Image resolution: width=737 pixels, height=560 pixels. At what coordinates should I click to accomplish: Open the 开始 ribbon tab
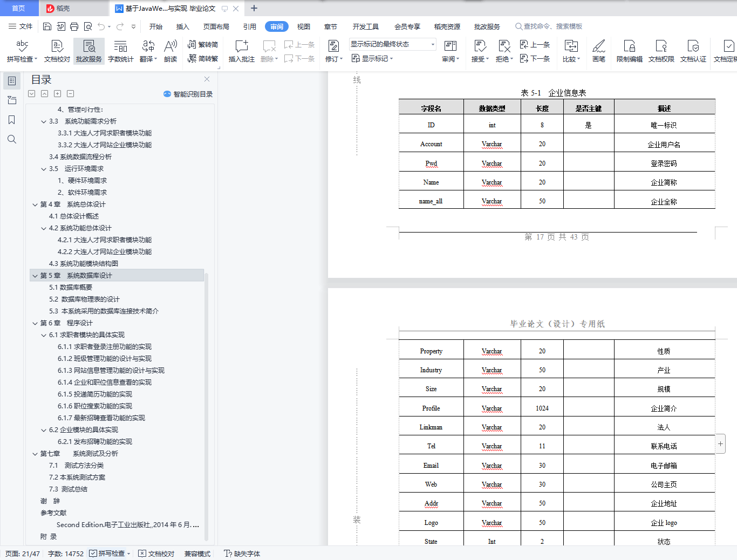click(x=156, y=26)
